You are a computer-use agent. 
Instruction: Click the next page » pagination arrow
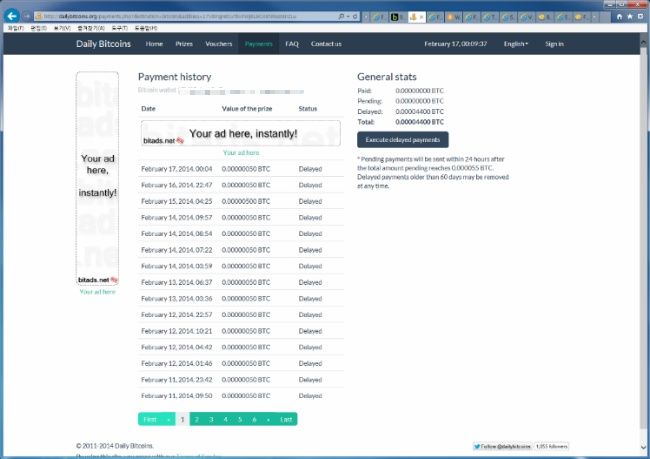(268, 419)
